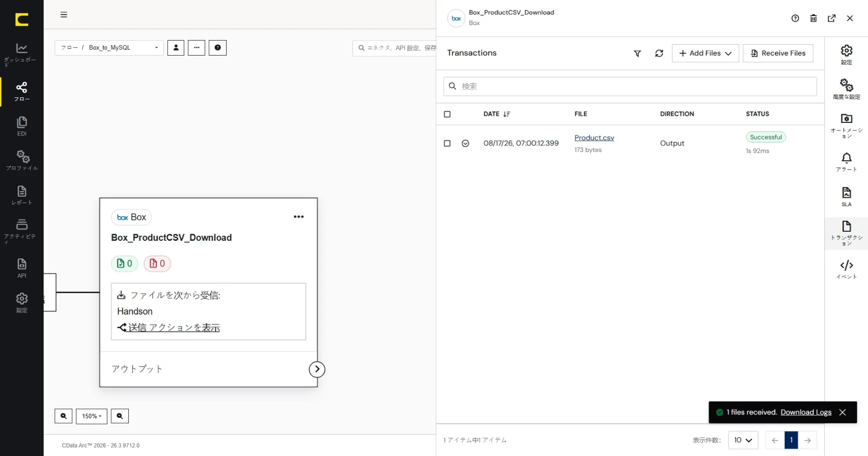Screen dimensions: 868x456
Task: Click the FILE column header
Action: point(581,114)
